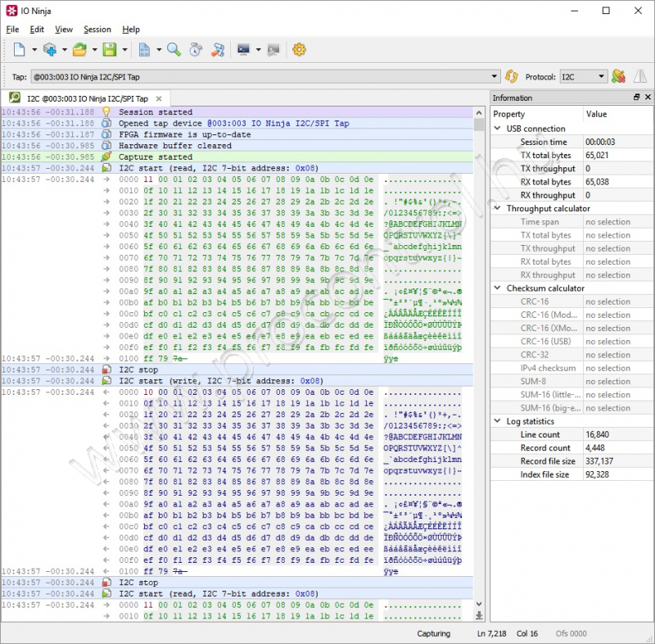Screen dimensions: 655x644
Task: Select the IPv4 checksum row
Action: (571, 368)
